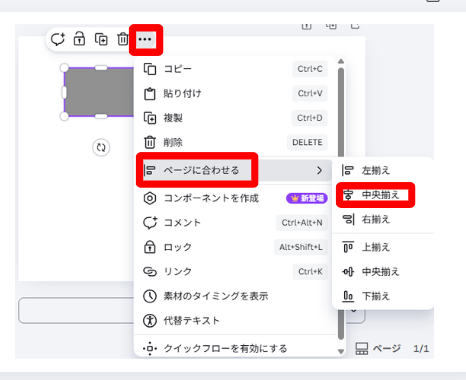
Task: Select ロック menu entry
Action: [235, 247]
